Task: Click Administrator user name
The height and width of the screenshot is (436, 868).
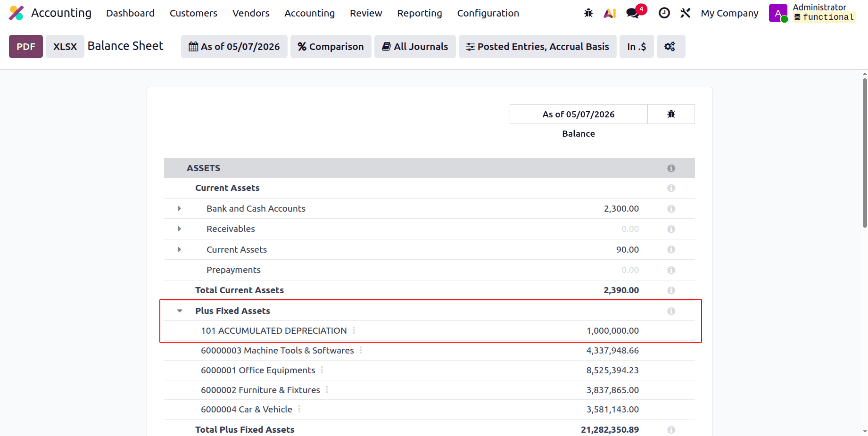Action: (x=819, y=7)
